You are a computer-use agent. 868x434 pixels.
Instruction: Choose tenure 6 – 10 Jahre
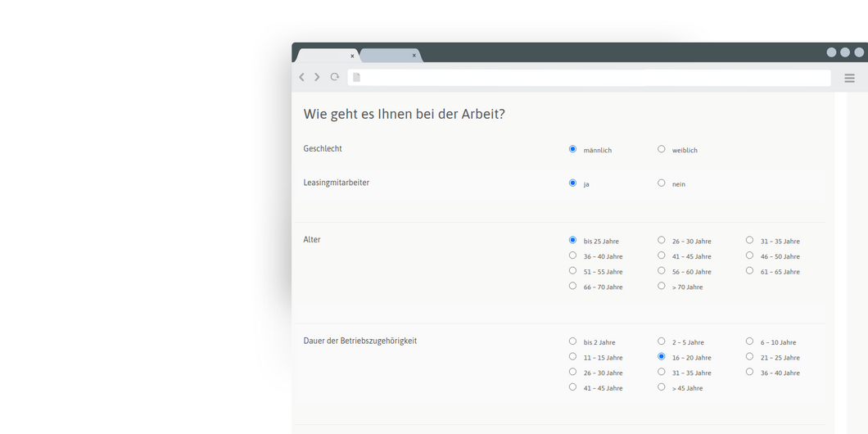pos(749,341)
